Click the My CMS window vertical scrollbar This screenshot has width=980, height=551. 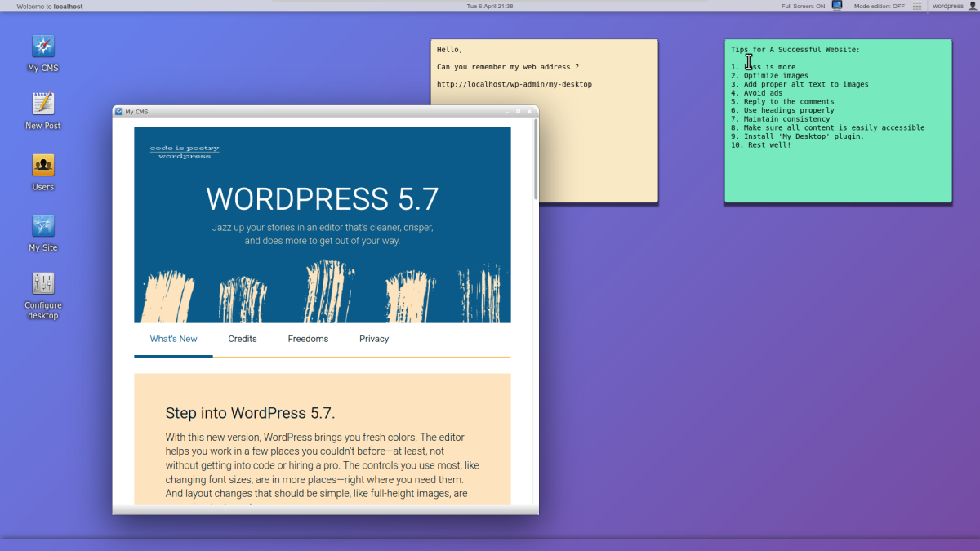(536, 163)
